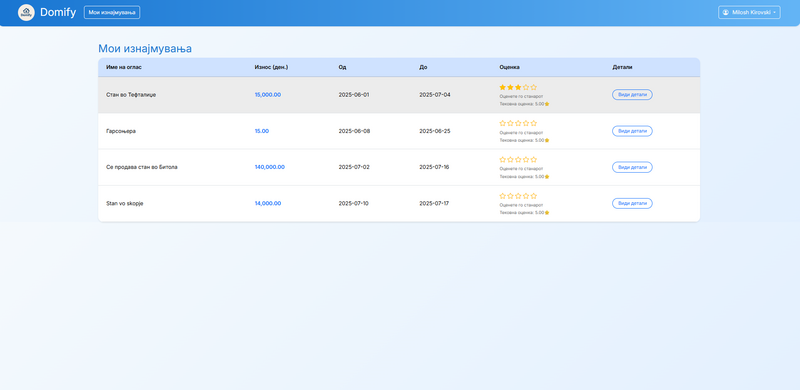Select third star for Stan vo skopje

pyautogui.click(x=518, y=196)
